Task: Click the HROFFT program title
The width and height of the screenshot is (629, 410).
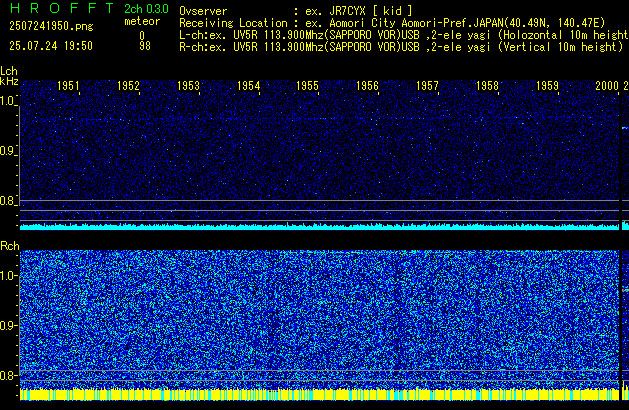Action: point(62,8)
